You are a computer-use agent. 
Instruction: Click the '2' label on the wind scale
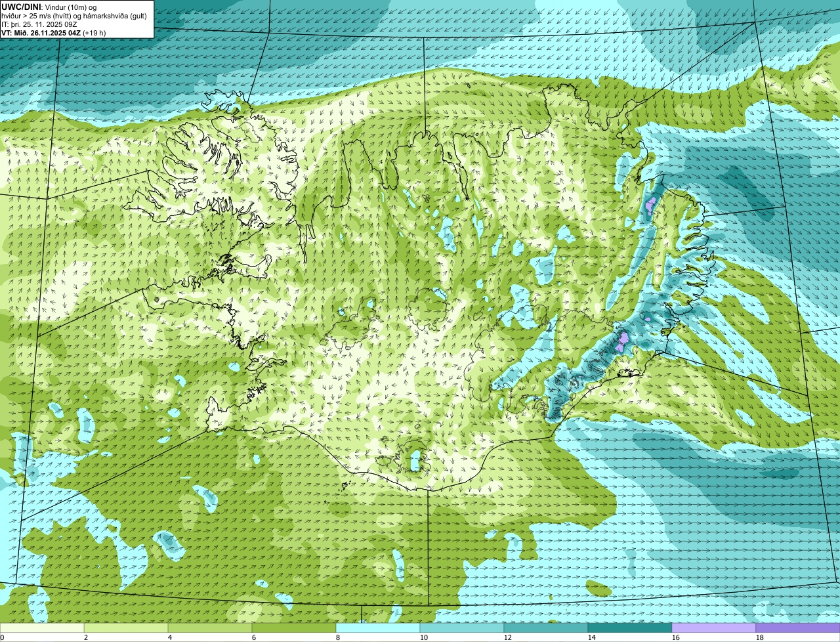pyautogui.click(x=86, y=637)
